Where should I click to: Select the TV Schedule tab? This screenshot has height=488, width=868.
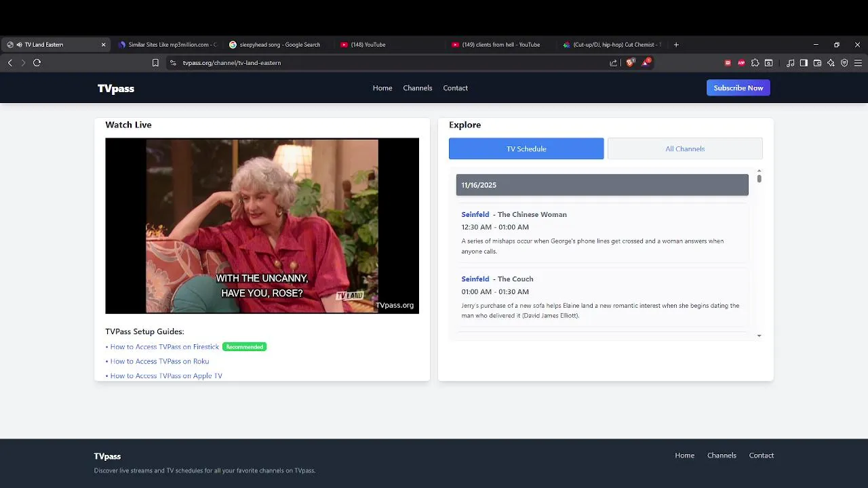(x=526, y=148)
